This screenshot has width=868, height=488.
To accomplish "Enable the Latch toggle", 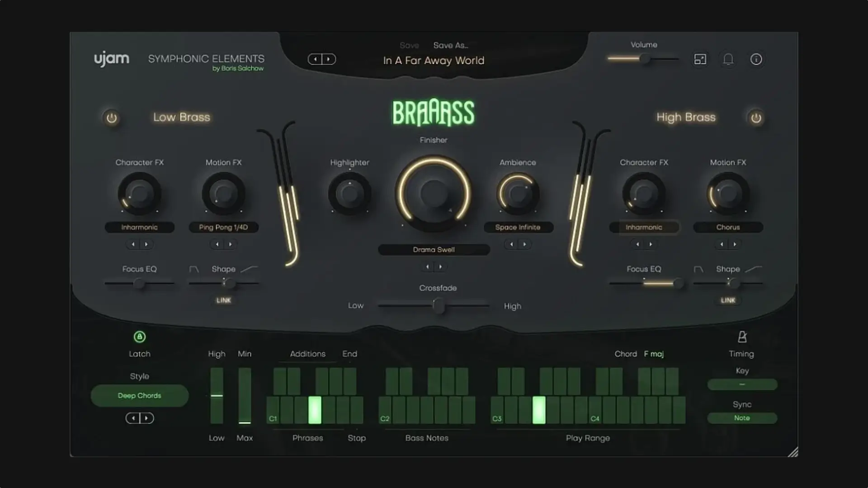I will [x=139, y=336].
